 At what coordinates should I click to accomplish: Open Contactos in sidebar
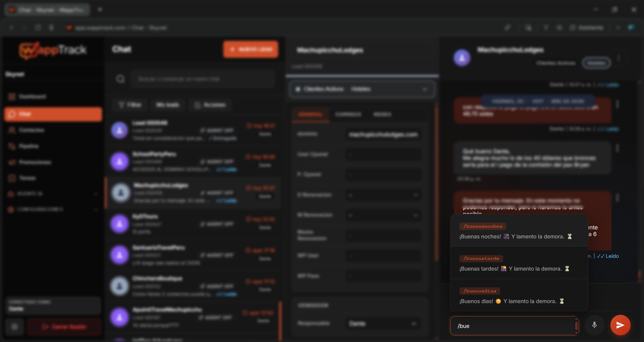coord(53,130)
